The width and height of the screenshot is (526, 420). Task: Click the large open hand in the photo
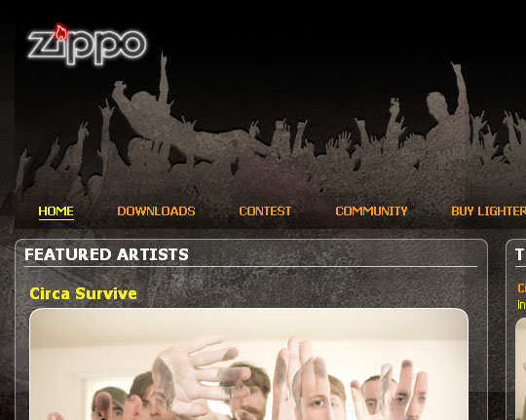(x=198, y=376)
